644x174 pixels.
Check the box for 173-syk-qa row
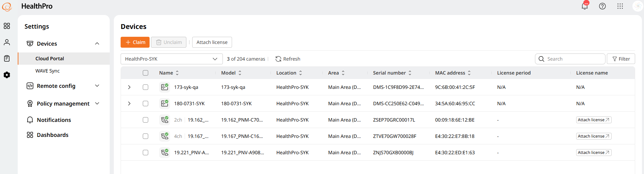click(x=145, y=87)
